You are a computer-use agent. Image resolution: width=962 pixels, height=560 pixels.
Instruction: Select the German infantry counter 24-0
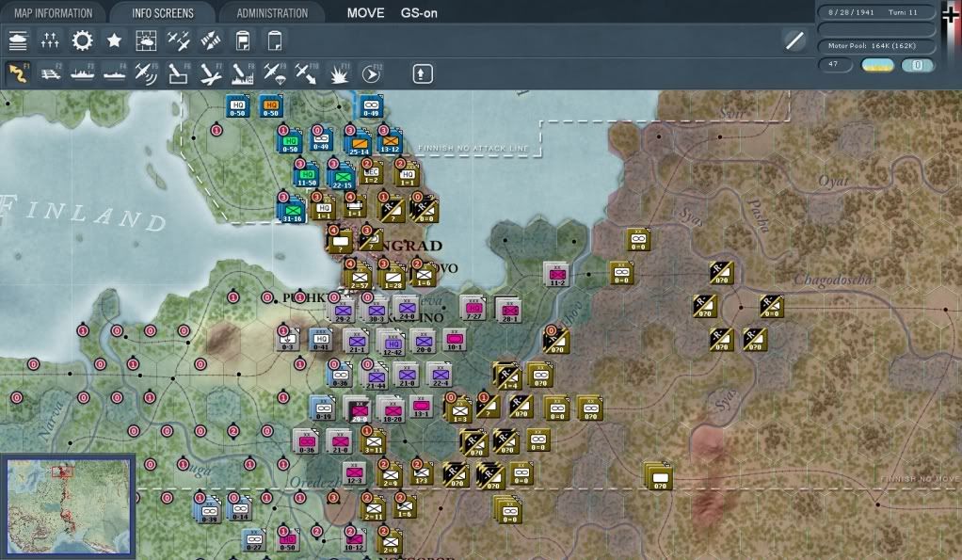tap(407, 309)
